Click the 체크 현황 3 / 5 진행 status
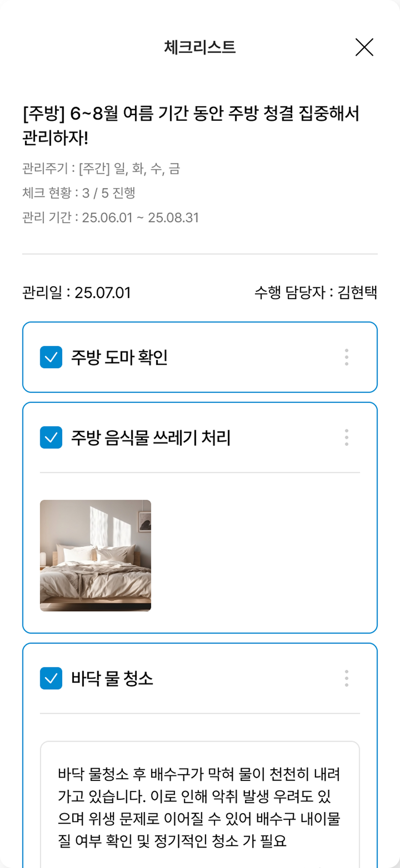Viewport: 400px width, 868px height. tap(79, 193)
